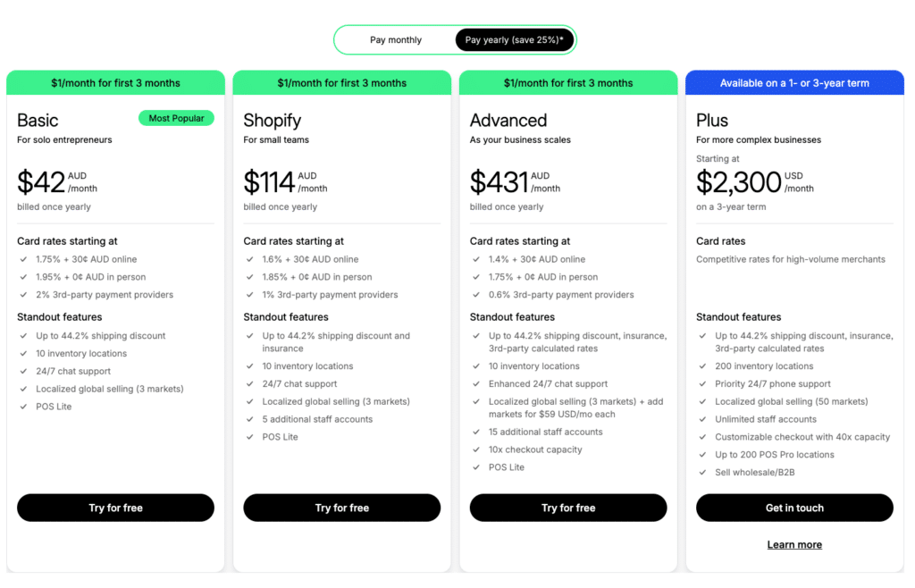Click the Shopify plan heading
The width and height of the screenshot is (915, 588).
[272, 120]
